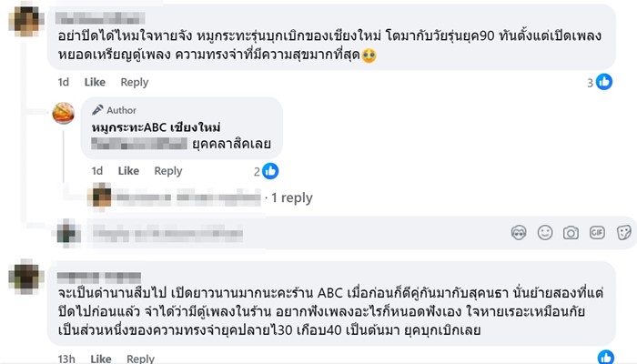View the 2 like reactions on author reply

coord(266,171)
